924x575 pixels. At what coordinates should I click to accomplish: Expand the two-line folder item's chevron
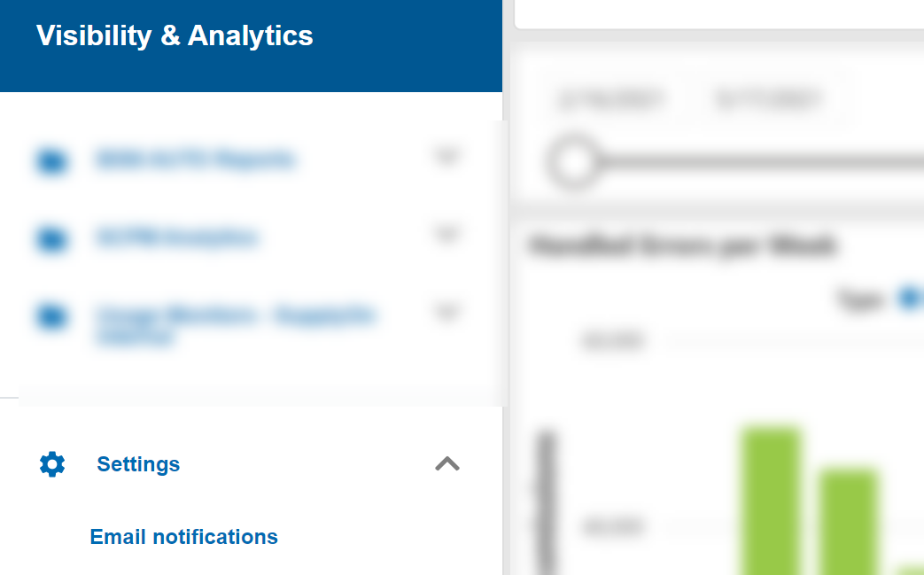446,312
